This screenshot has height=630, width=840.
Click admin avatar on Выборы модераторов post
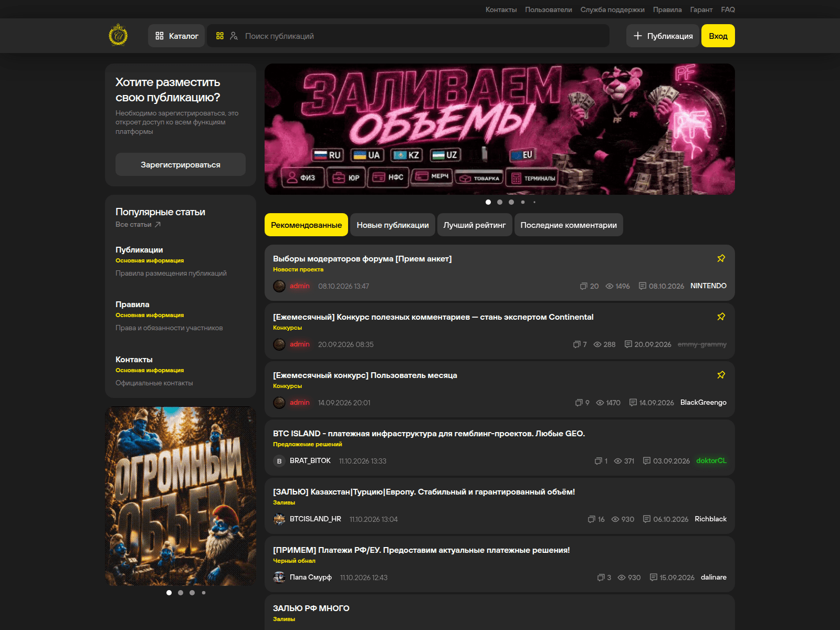[279, 286]
